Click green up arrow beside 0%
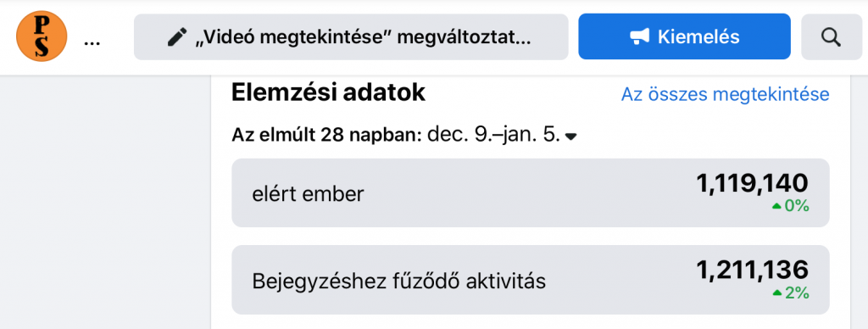The height and width of the screenshot is (329, 868). point(776,206)
